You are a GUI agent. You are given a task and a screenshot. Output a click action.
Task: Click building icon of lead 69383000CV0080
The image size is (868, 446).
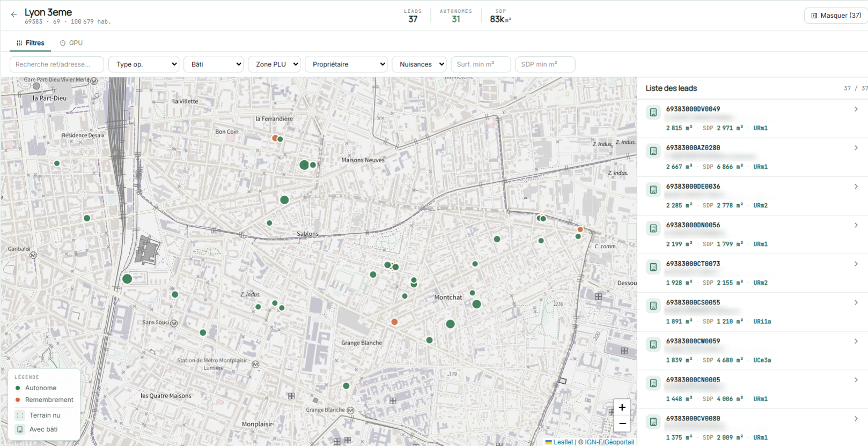pos(653,421)
